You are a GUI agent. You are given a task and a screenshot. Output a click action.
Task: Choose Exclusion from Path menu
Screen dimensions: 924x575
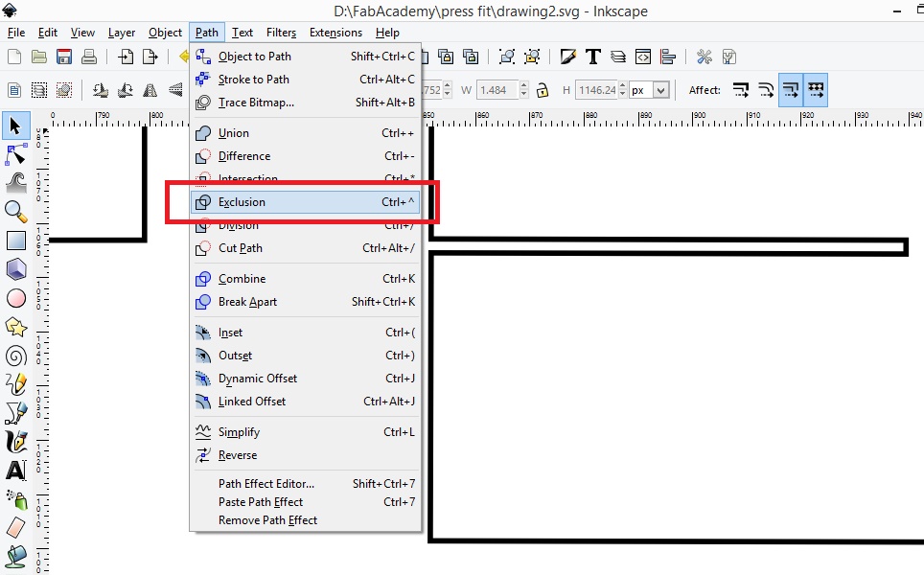click(305, 202)
